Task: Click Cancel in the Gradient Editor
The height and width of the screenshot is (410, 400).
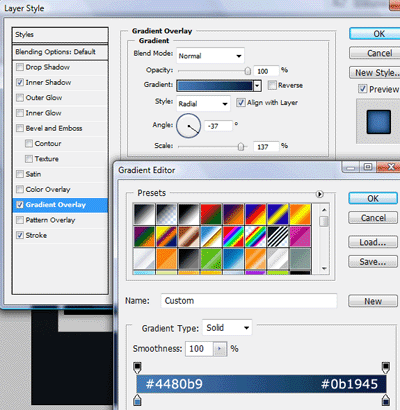Action: [x=373, y=218]
